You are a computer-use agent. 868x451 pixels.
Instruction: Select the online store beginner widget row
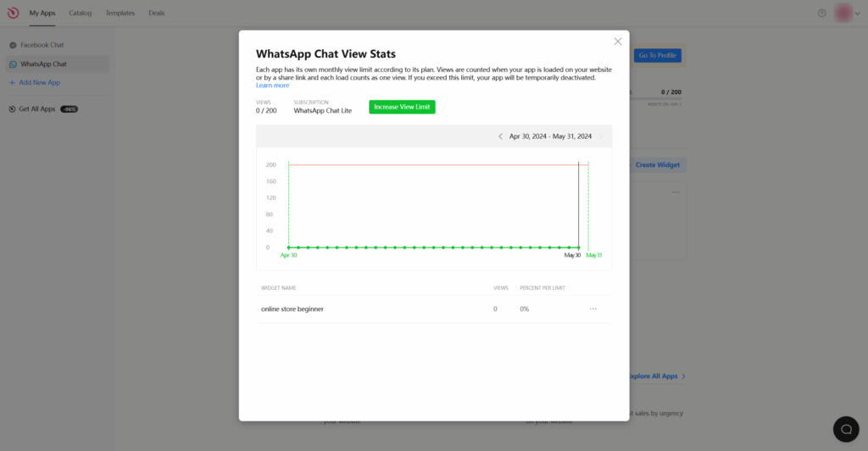coord(292,309)
